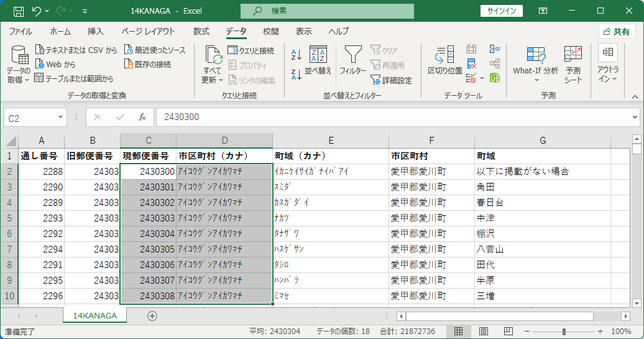The image size is (644, 339).
Task: Open Ribbon Display Options icon
Action: pos(543,11)
